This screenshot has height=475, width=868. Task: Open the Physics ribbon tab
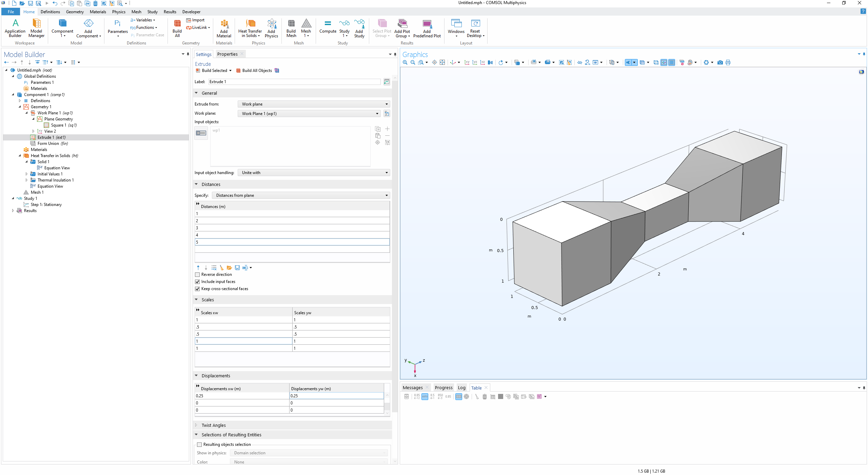point(119,12)
